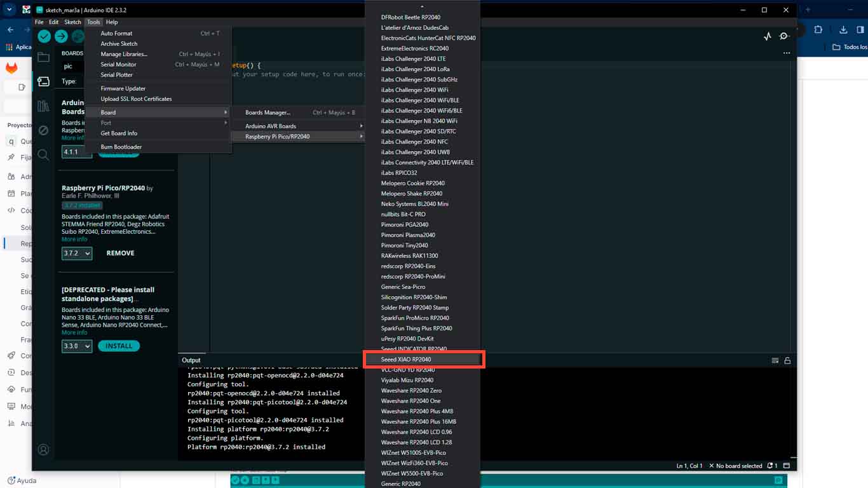The height and width of the screenshot is (488, 868).
Task: Open the Serial Plotter waveform icon
Action: click(767, 36)
